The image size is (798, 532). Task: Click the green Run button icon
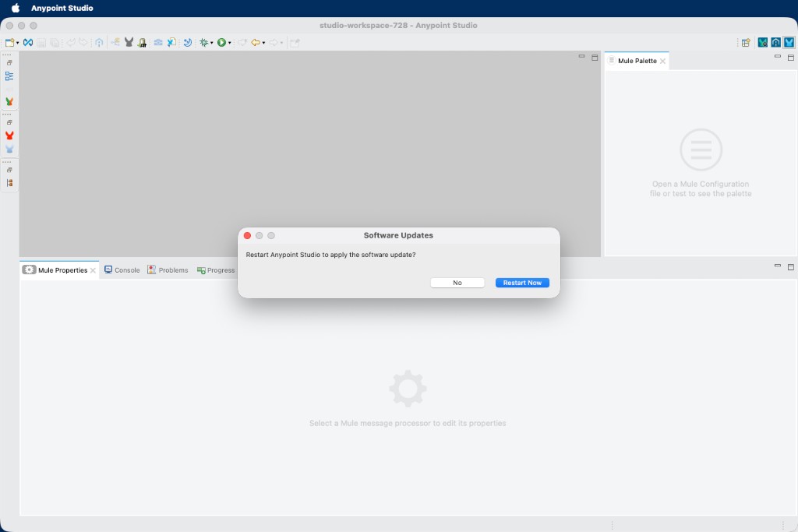(221, 43)
